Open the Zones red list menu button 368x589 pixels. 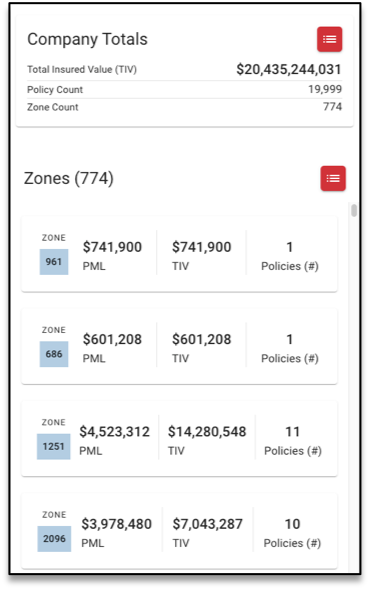[333, 178]
